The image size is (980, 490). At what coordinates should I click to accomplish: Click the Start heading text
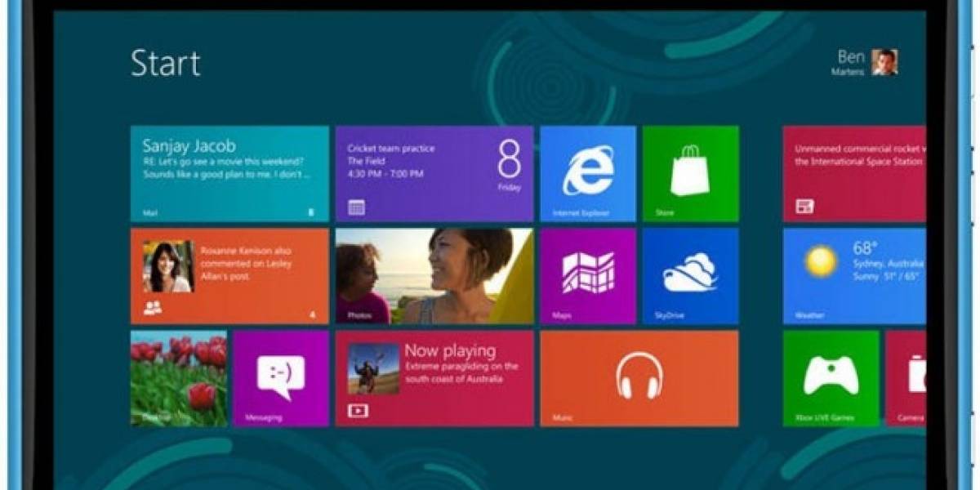click(x=166, y=64)
